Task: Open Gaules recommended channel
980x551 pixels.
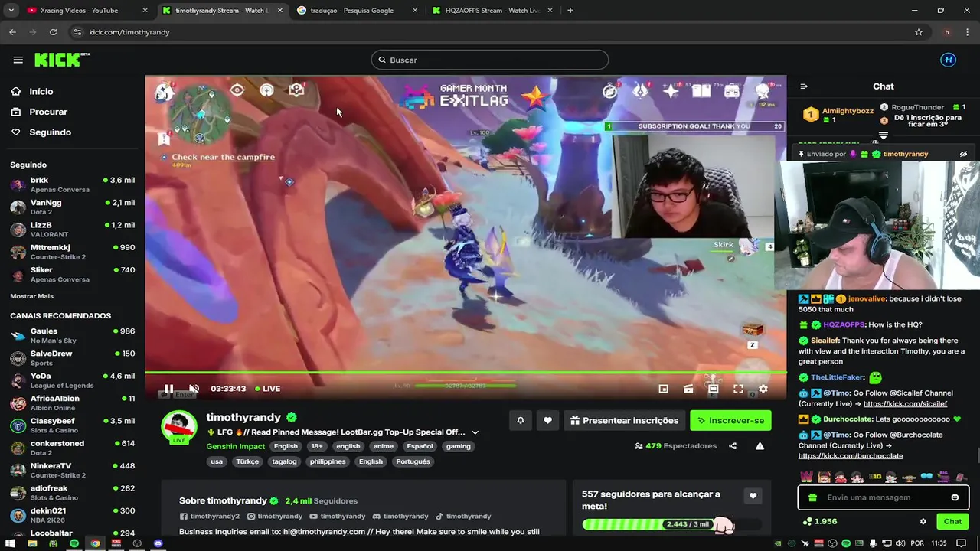Action: tap(73, 335)
